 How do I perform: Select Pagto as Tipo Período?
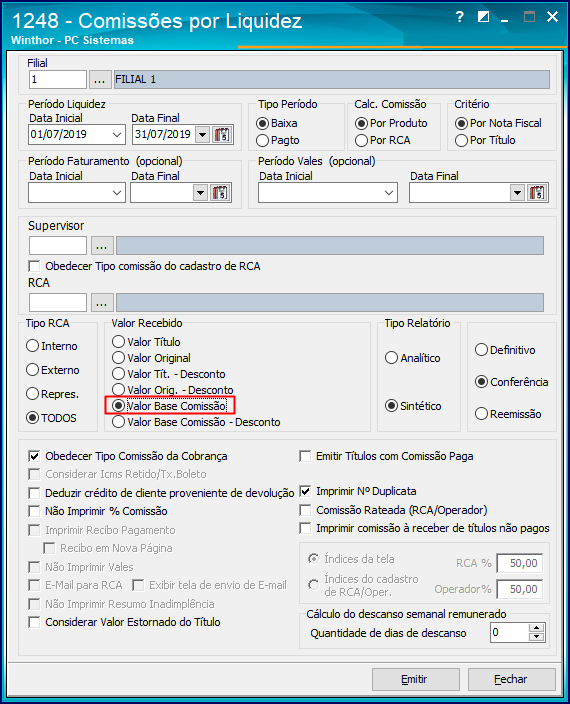coord(278,140)
